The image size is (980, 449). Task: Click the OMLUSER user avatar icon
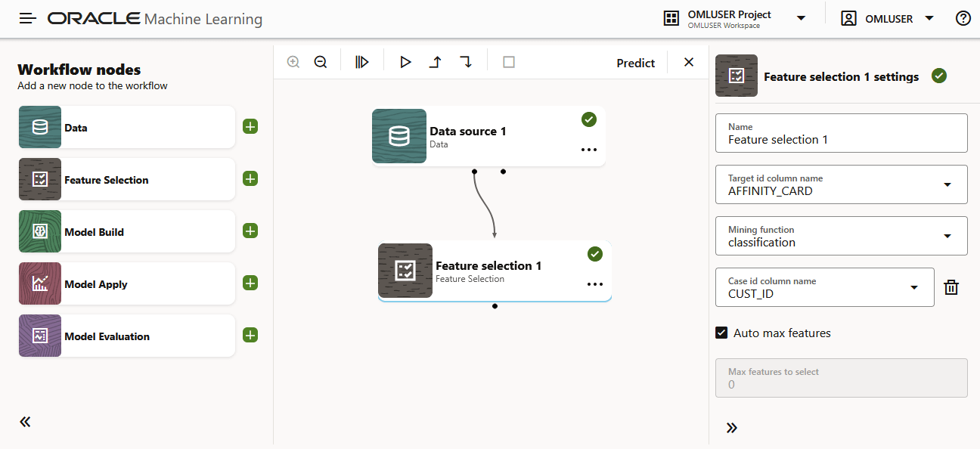849,19
